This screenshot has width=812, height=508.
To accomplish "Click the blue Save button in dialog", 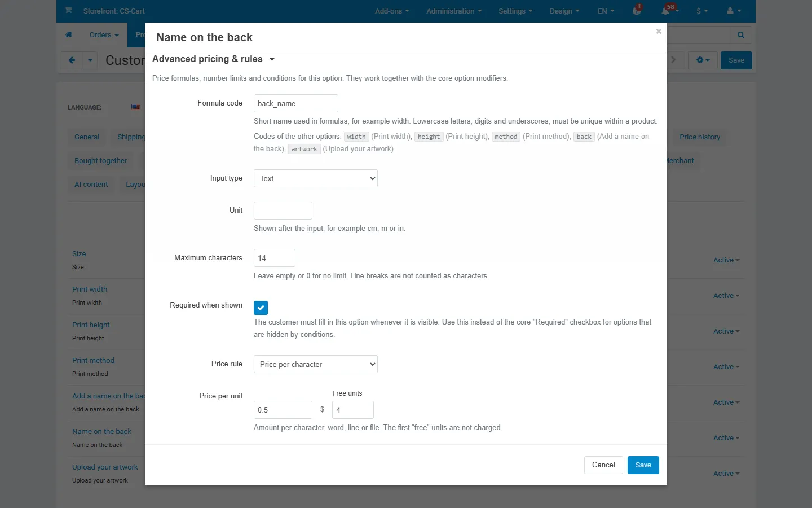I will pos(643,465).
